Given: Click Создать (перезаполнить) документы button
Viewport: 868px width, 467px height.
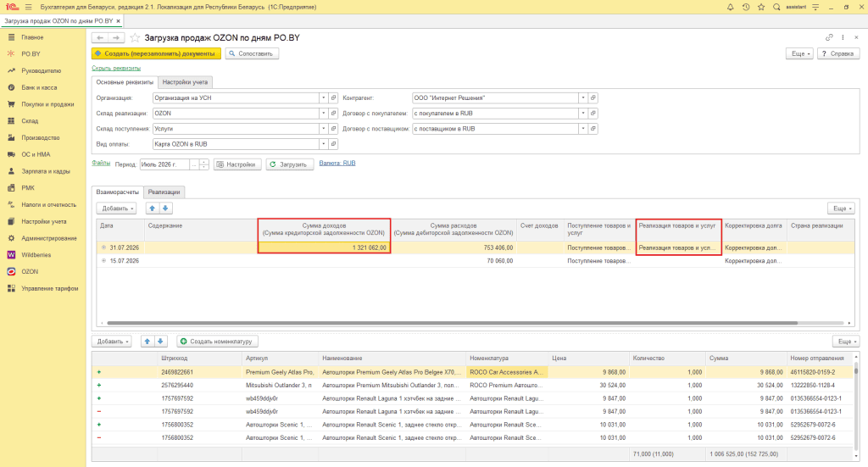Looking at the screenshot, I should (x=156, y=53).
